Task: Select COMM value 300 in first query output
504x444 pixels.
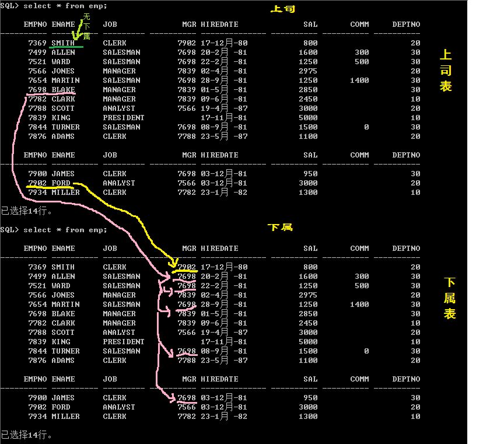Action: 362,52
